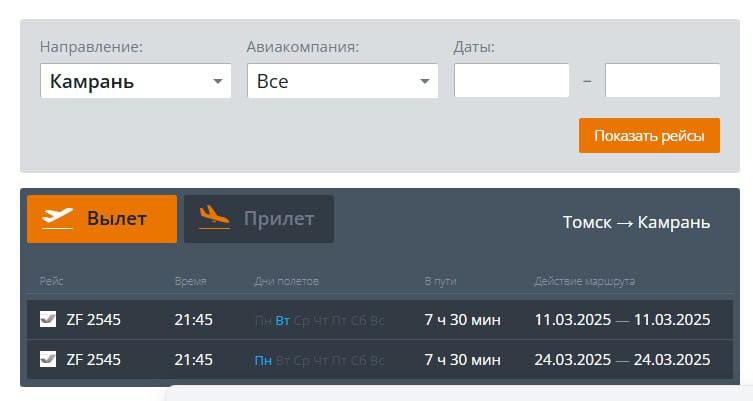The width and height of the screenshot is (753, 401).
Task: Click the takeoff plane icon on Вылет
Action: tap(58, 218)
